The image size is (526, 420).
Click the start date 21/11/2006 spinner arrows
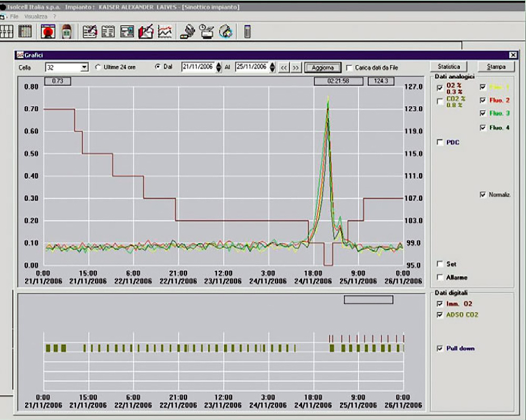[218, 67]
